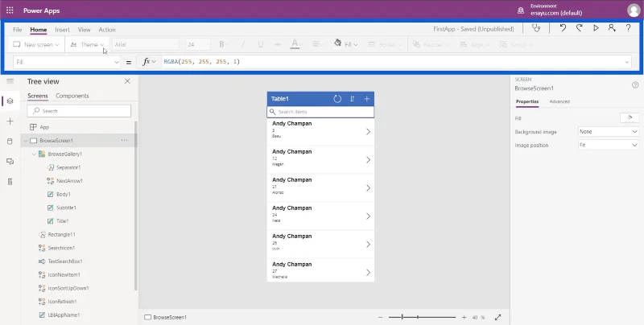The image size is (644, 325).
Task: Select App in the tree view
Action: point(44,127)
